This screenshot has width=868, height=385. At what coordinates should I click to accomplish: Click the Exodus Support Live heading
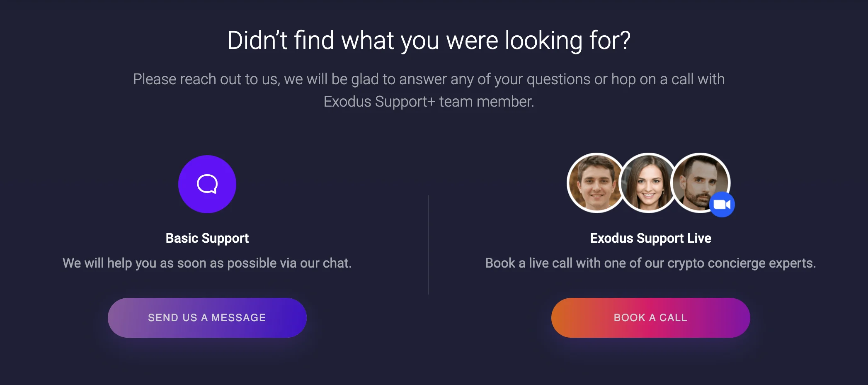tap(650, 238)
